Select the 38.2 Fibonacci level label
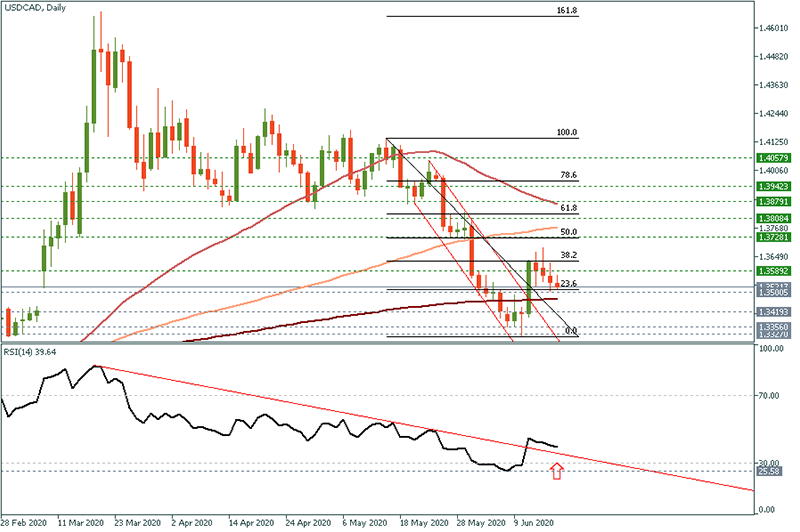This screenshot has height=532, width=800. (x=567, y=256)
